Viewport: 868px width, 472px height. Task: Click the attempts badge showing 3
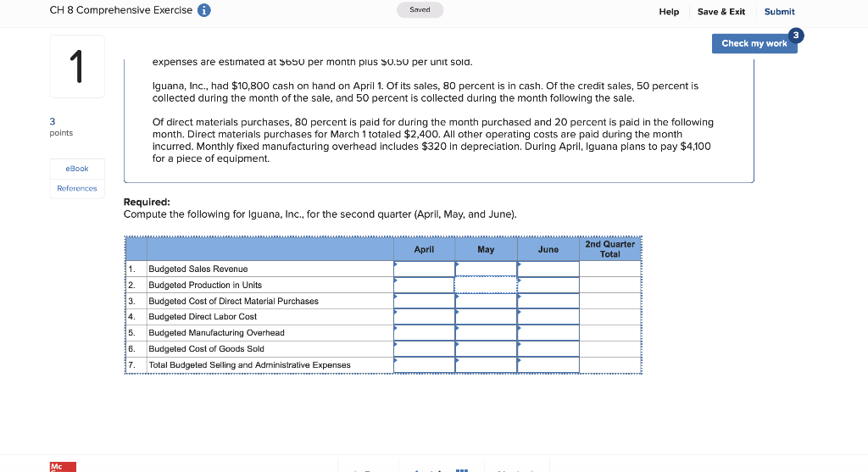(795, 36)
